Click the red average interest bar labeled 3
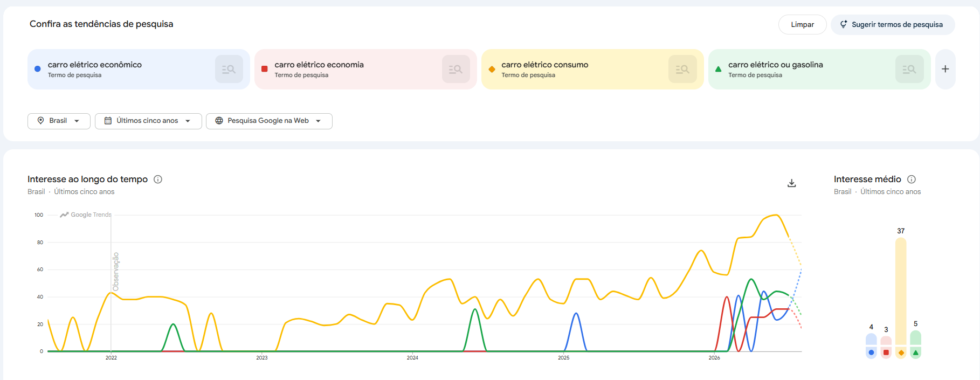This screenshot has height=380, width=980. click(x=886, y=340)
